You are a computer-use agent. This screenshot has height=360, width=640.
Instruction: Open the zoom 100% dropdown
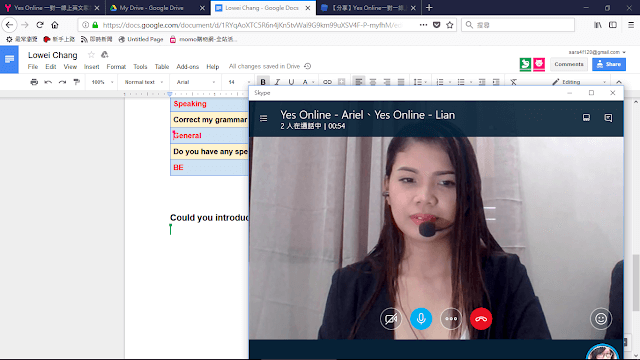point(102,82)
